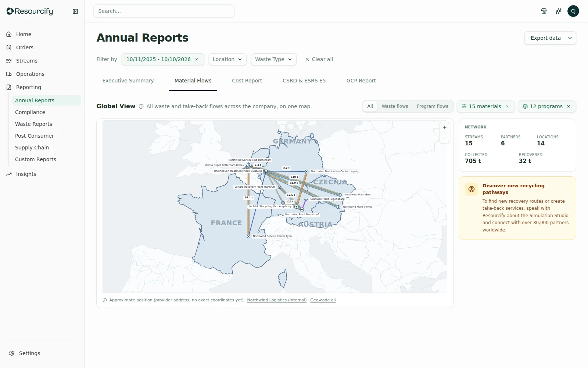Click Voltara Recovery Plant Frankfurt map marker
588x368 pixels.
tap(279, 187)
